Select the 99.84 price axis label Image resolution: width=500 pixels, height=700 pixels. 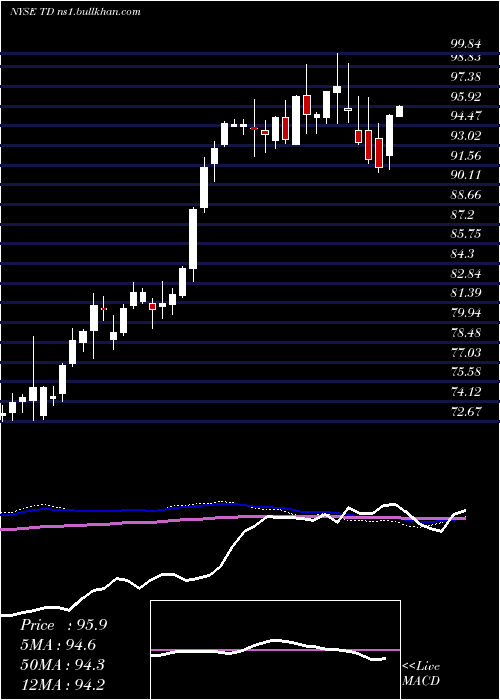click(466, 44)
